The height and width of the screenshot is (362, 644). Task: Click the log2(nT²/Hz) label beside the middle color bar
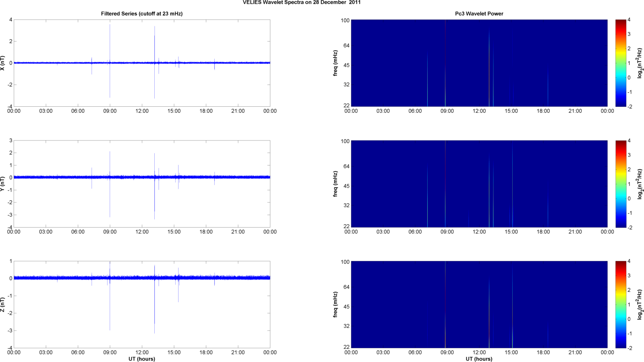point(639,184)
